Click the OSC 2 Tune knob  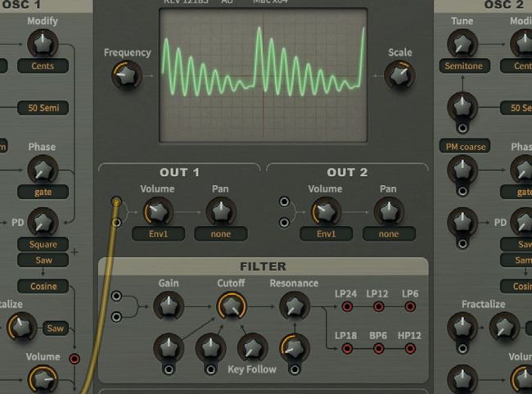[462, 44]
